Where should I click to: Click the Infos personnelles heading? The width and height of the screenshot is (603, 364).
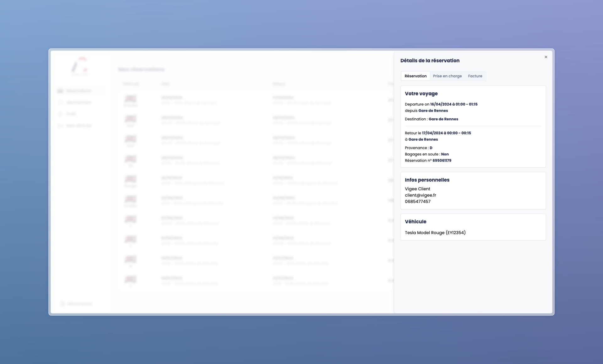pos(427,180)
